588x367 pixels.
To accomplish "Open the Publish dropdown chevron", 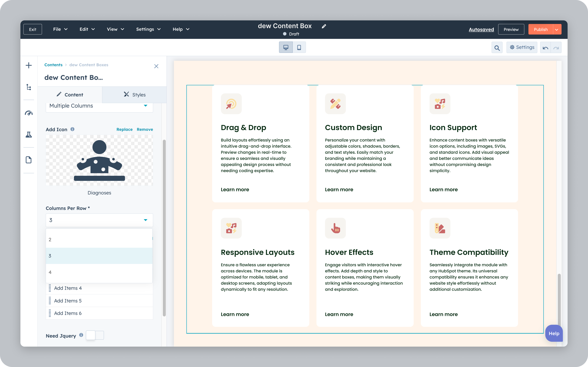I will (557, 29).
